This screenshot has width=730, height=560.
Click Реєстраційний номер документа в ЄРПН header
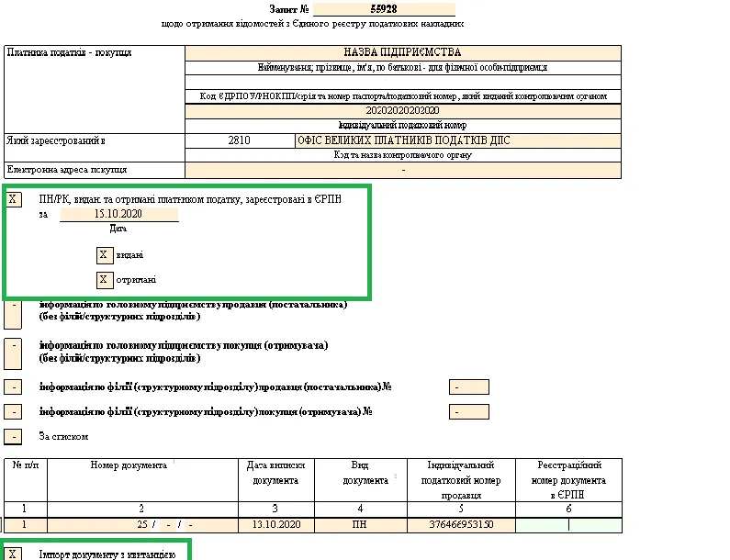click(x=568, y=480)
